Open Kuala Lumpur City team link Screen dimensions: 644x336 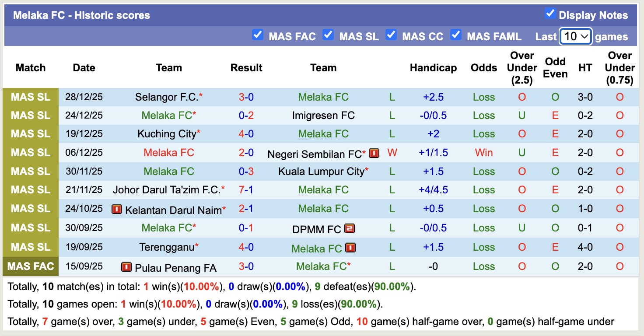click(x=321, y=171)
